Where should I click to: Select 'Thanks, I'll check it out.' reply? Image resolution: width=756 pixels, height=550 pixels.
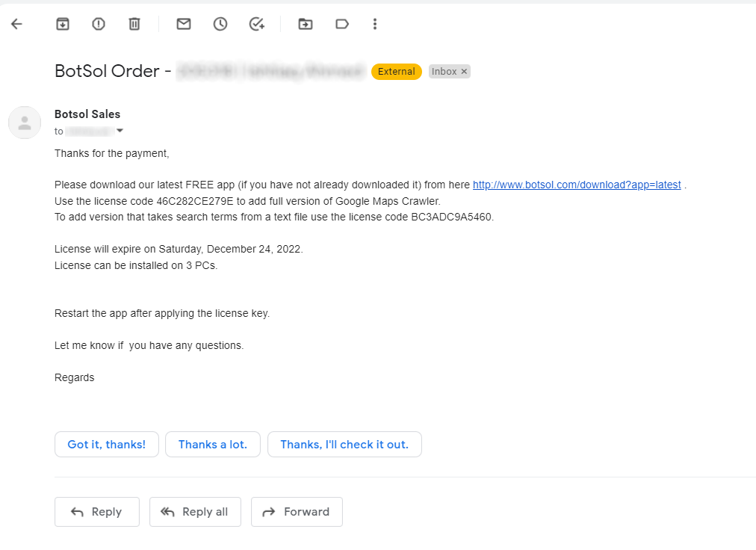344,445
